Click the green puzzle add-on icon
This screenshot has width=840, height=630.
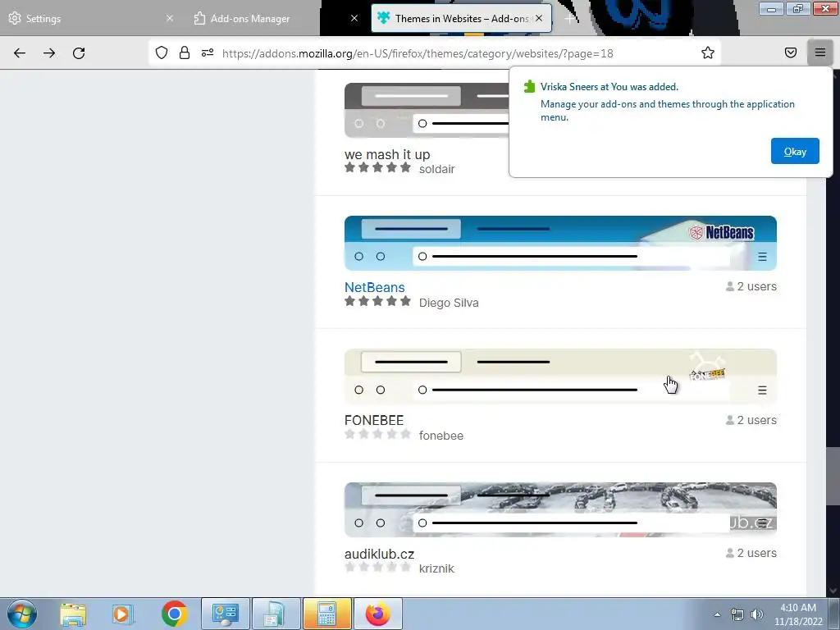coord(529,87)
